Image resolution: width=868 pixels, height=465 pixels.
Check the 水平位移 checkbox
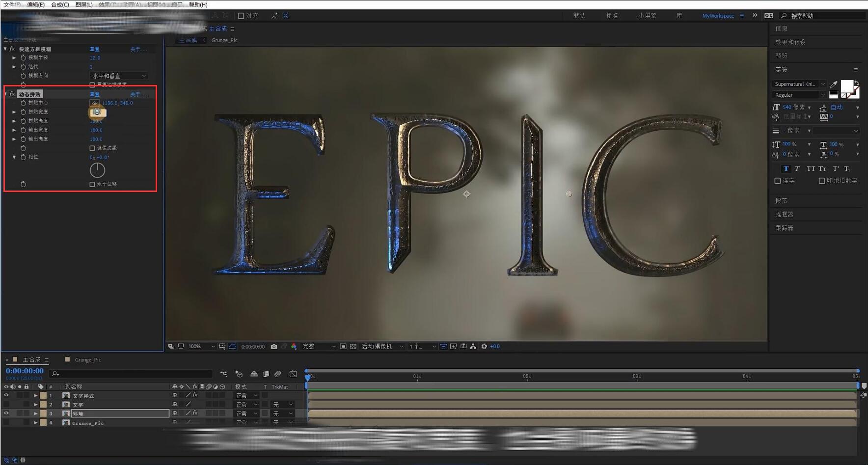click(x=92, y=184)
